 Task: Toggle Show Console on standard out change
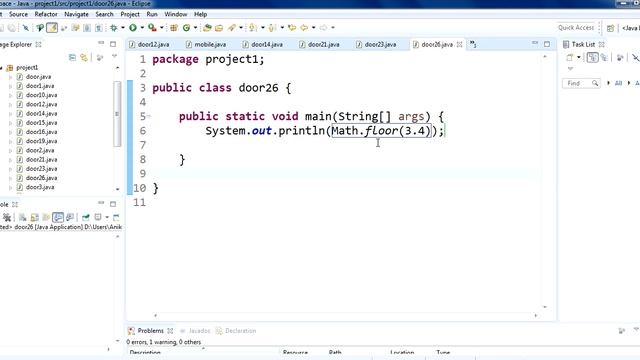coord(58,217)
